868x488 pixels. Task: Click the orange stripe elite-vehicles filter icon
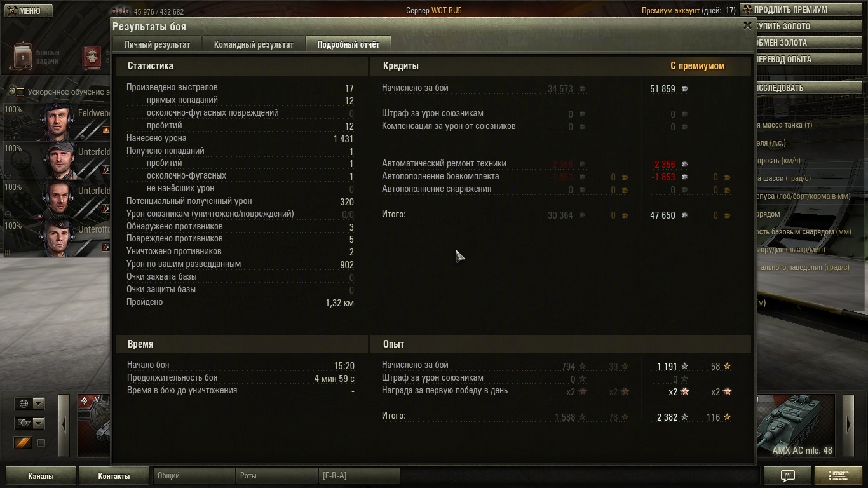[24, 443]
